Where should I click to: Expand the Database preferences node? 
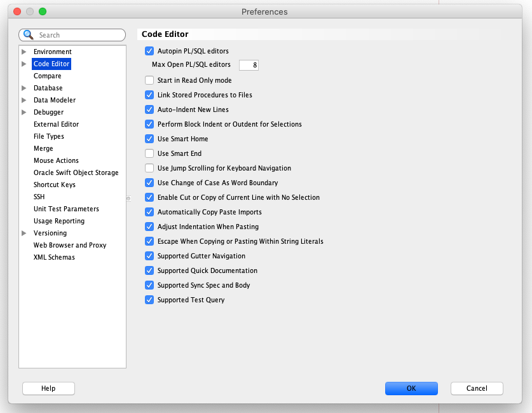pyautogui.click(x=24, y=88)
